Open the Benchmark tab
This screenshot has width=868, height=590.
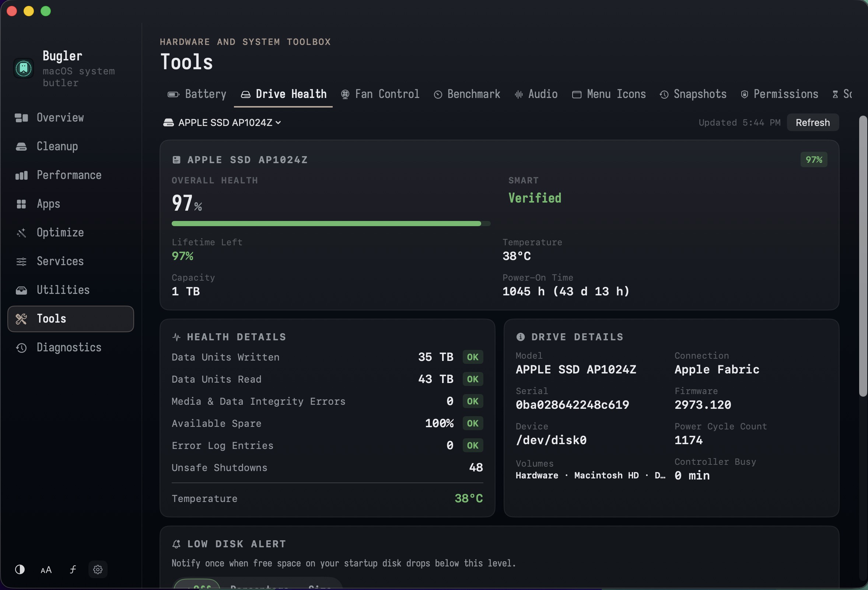[x=467, y=94]
